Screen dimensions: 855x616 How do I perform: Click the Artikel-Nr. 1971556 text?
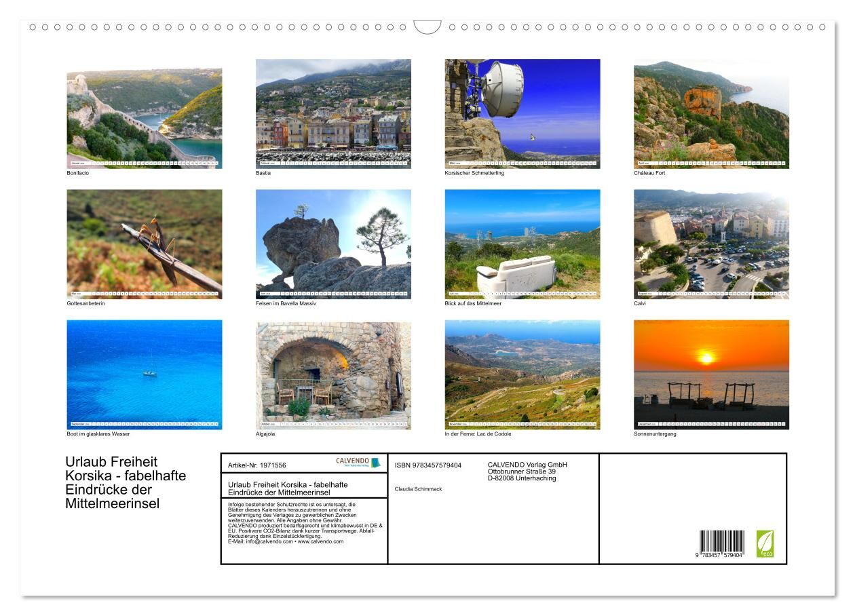[257, 465]
